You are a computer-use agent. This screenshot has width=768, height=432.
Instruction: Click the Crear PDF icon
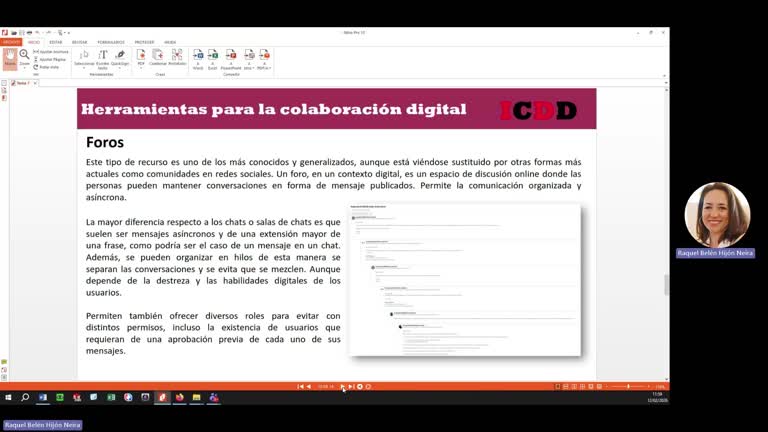click(141, 57)
